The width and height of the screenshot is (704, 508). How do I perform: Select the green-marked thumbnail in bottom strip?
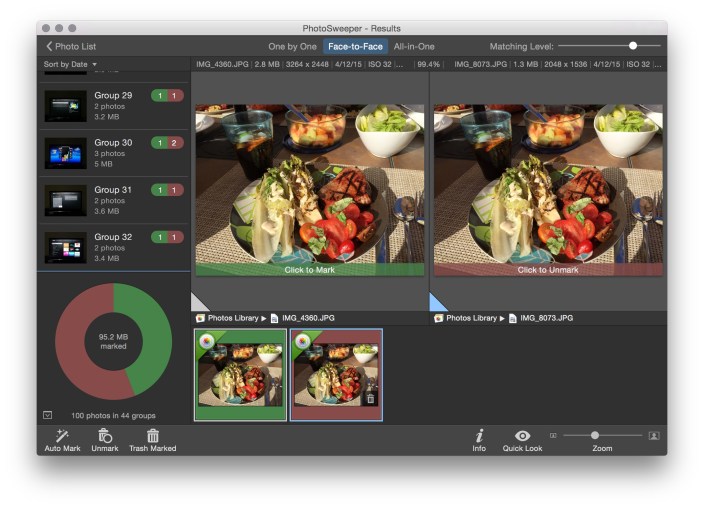tap(240, 375)
